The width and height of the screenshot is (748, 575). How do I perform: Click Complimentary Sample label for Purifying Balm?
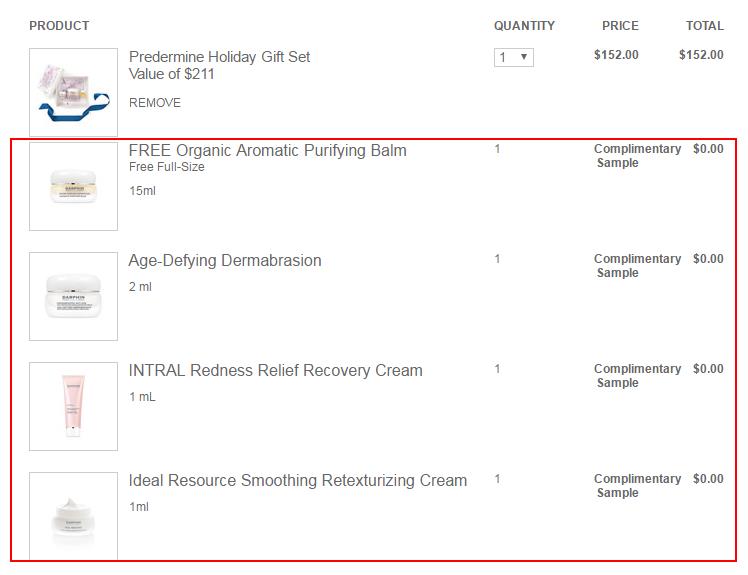coord(637,156)
